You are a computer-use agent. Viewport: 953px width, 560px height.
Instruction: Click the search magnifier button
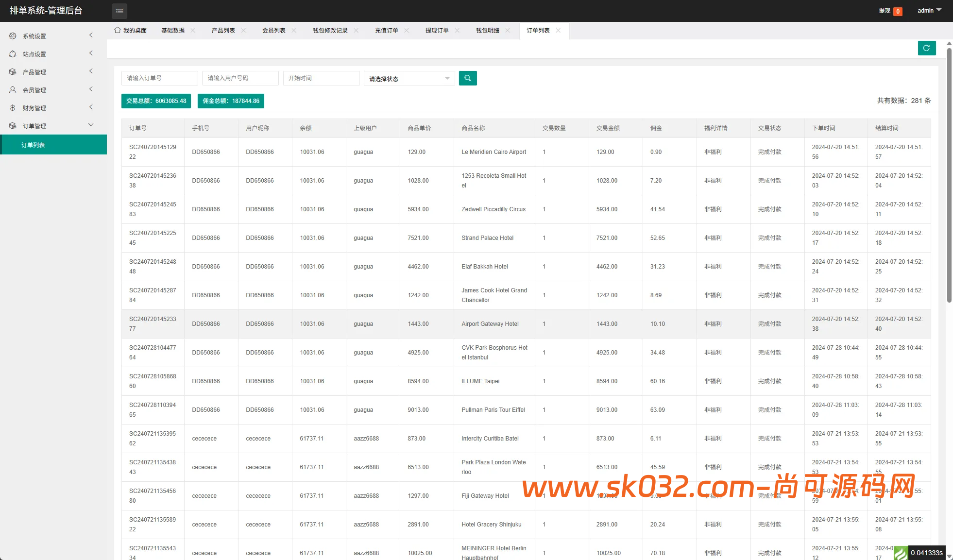[x=467, y=78]
